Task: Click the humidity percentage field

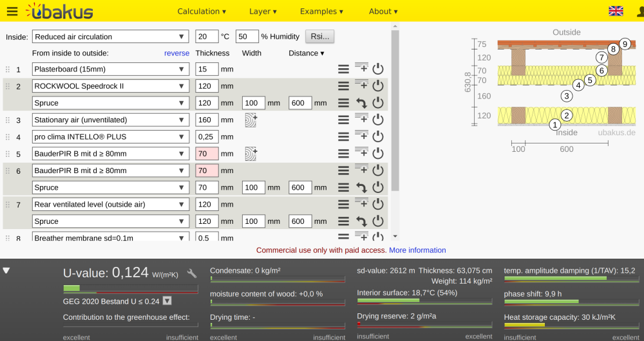Action: [247, 37]
